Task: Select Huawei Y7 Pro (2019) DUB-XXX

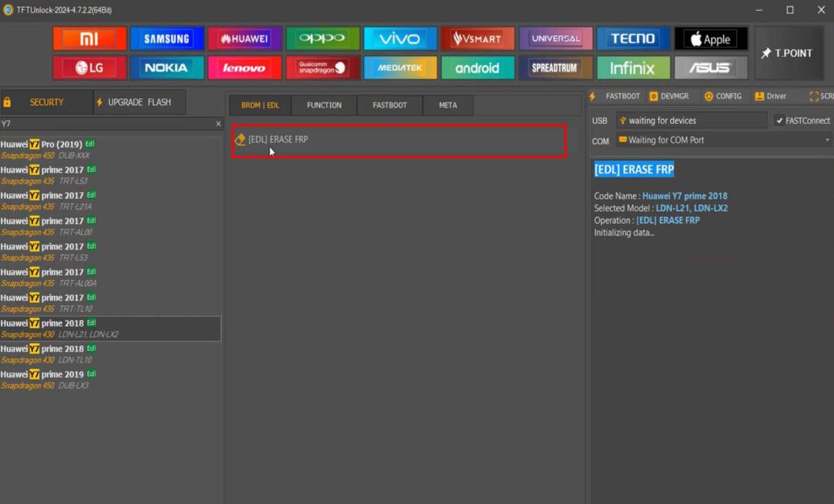Action: click(111, 149)
